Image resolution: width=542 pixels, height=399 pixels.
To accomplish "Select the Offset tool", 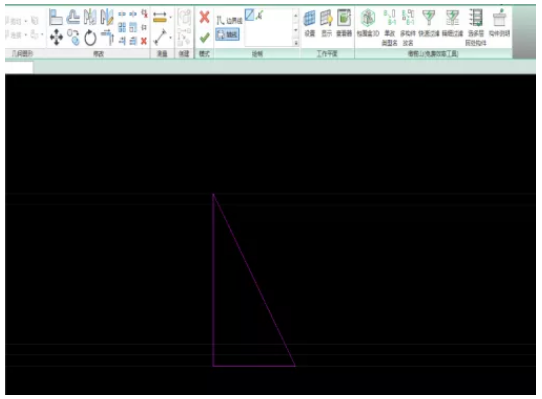I will click(73, 17).
